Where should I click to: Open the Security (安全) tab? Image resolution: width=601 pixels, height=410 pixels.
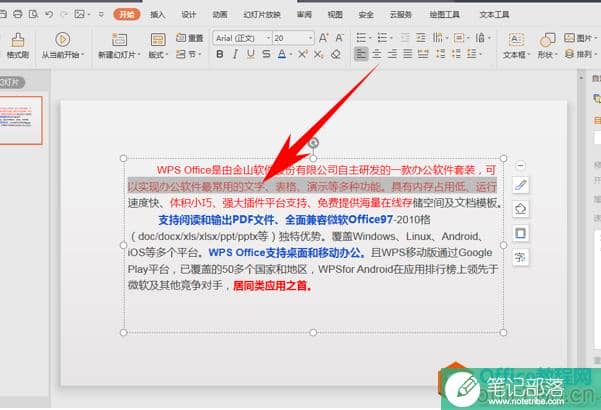click(366, 15)
